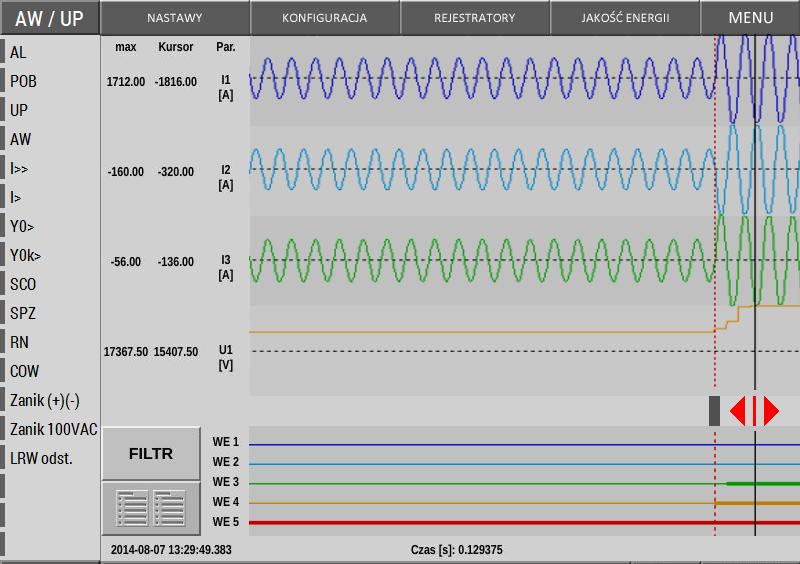The width and height of the screenshot is (800, 564).
Task: Click the timestamp 2014-08-07 13:29:49.383
Action: (171, 550)
